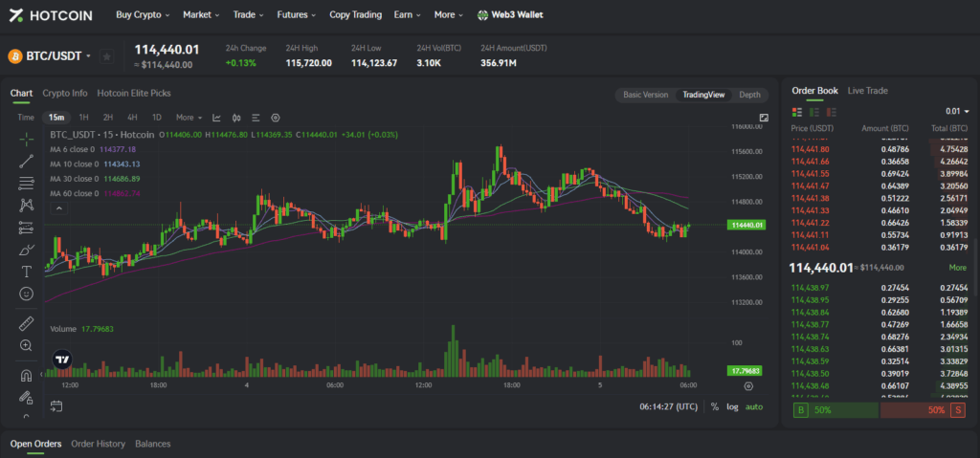The image size is (980, 458).
Task: Click sell order price 114,441.80
Action: (x=810, y=149)
